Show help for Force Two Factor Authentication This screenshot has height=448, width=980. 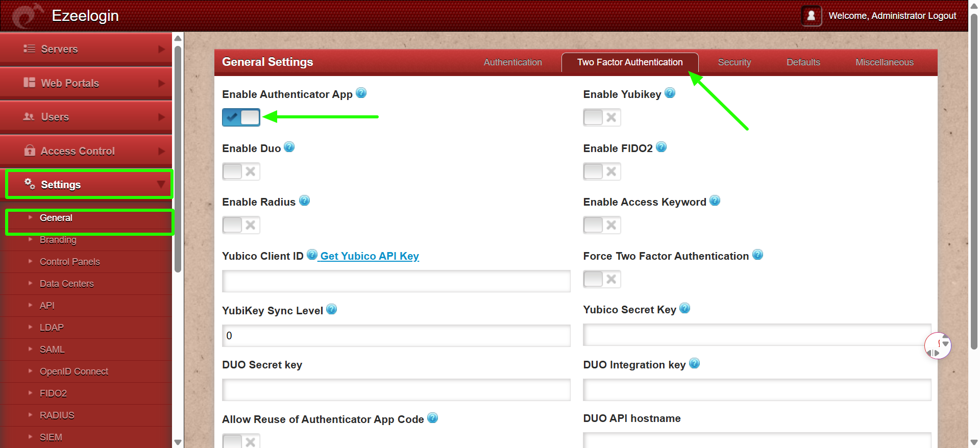pyautogui.click(x=757, y=255)
